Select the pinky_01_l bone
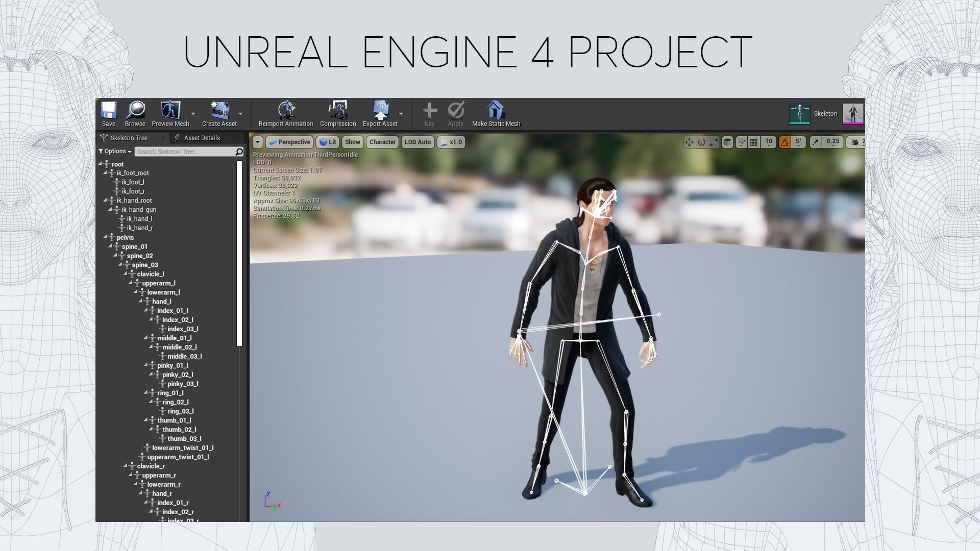The image size is (980, 551). point(173,366)
